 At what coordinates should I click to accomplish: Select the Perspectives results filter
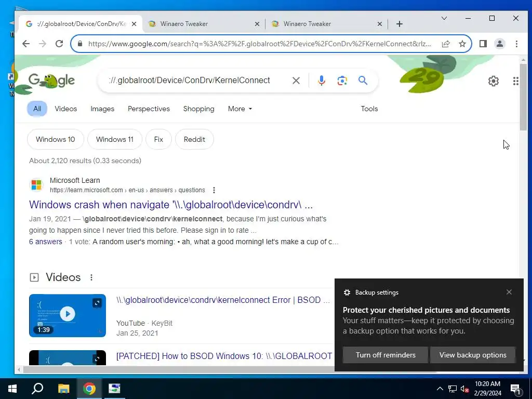(x=149, y=109)
